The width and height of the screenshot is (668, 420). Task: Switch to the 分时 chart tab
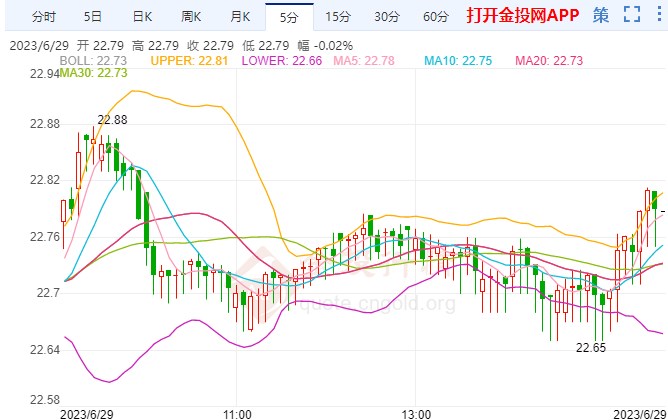[x=44, y=17]
